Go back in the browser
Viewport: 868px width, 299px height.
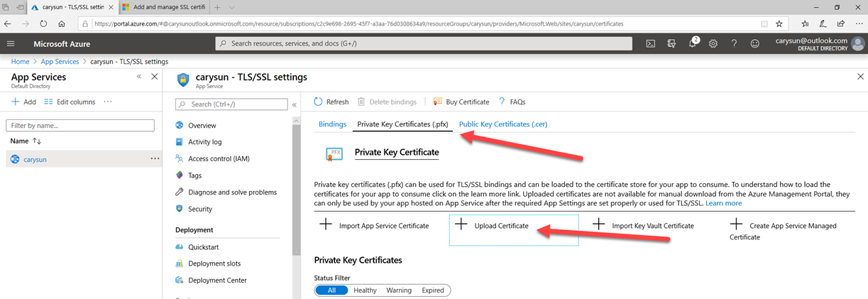coord(9,23)
